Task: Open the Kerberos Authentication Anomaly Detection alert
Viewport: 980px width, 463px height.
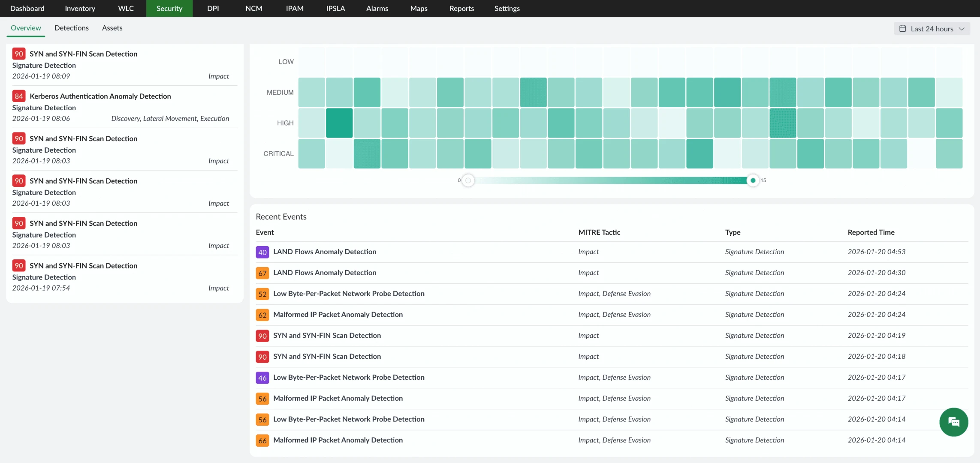Action: pos(100,96)
